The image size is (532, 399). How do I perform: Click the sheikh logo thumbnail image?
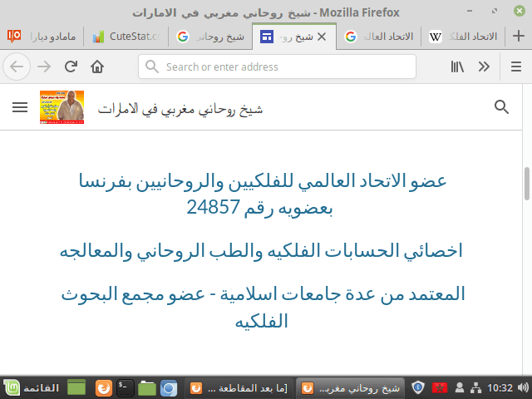[x=62, y=107]
